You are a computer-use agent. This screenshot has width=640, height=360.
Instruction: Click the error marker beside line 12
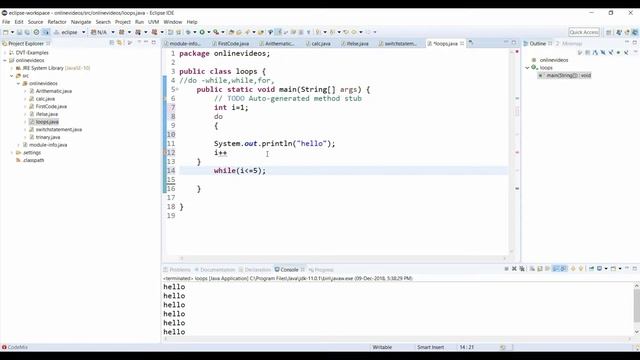[x=165, y=153]
